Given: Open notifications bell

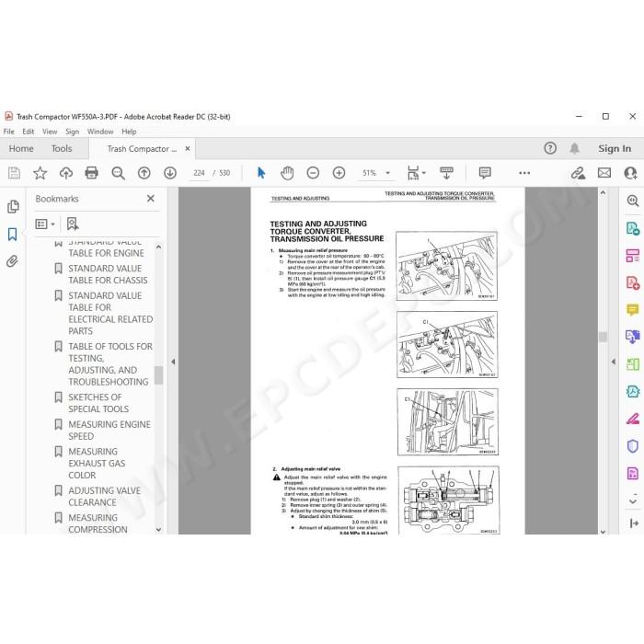Looking at the screenshot, I should [x=575, y=148].
